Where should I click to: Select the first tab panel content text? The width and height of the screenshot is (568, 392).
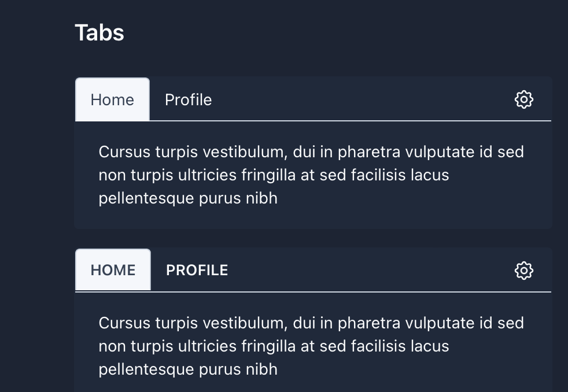click(x=311, y=175)
